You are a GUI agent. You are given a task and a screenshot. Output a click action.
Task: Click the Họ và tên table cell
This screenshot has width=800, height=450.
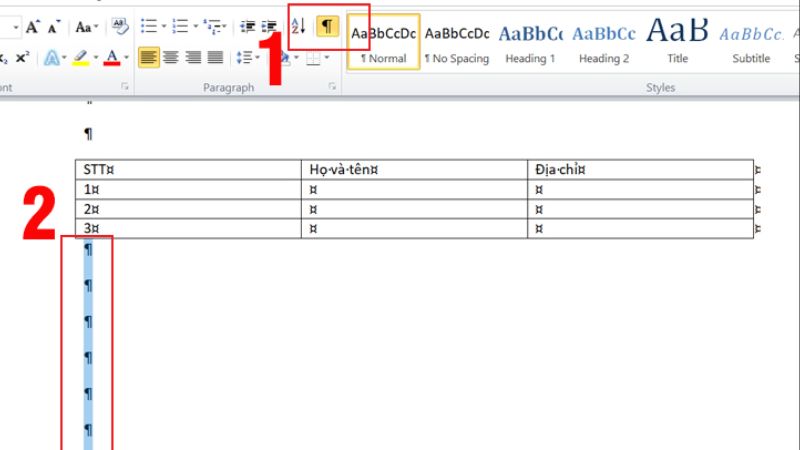click(x=414, y=169)
